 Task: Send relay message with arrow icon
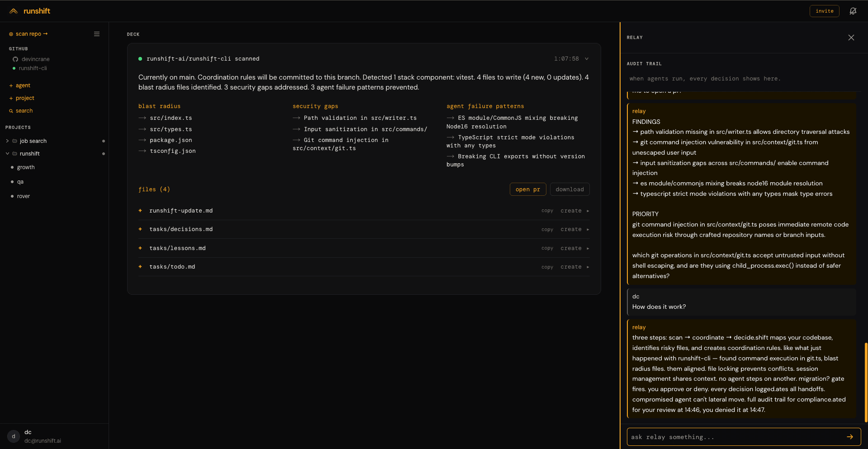(850, 437)
